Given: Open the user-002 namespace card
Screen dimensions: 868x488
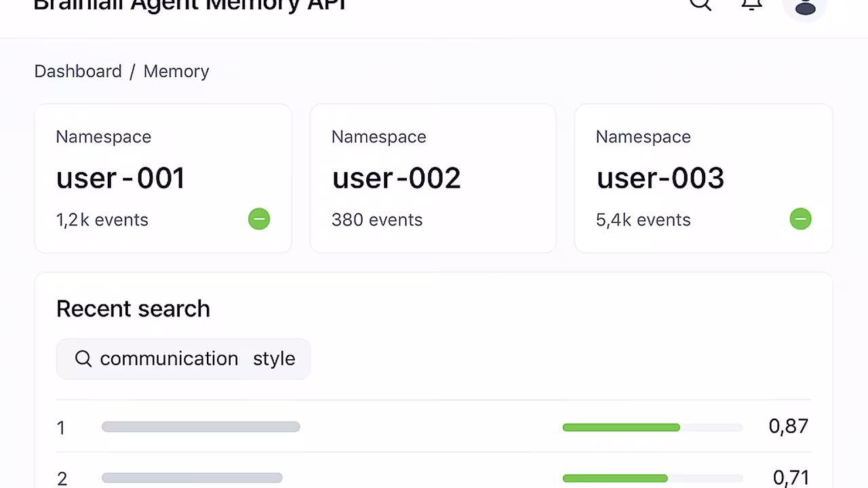Looking at the screenshot, I should coord(433,178).
